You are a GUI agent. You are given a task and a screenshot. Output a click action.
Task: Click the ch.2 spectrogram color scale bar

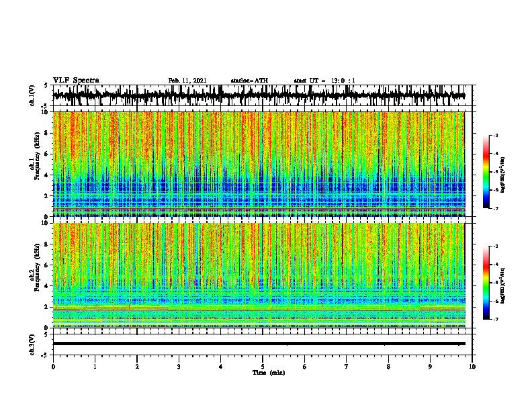486,283
